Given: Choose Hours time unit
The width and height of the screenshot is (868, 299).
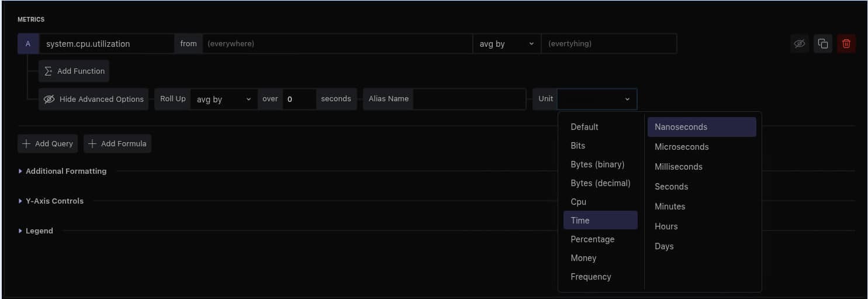Looking at the screenshot, I should click(701, 226).
